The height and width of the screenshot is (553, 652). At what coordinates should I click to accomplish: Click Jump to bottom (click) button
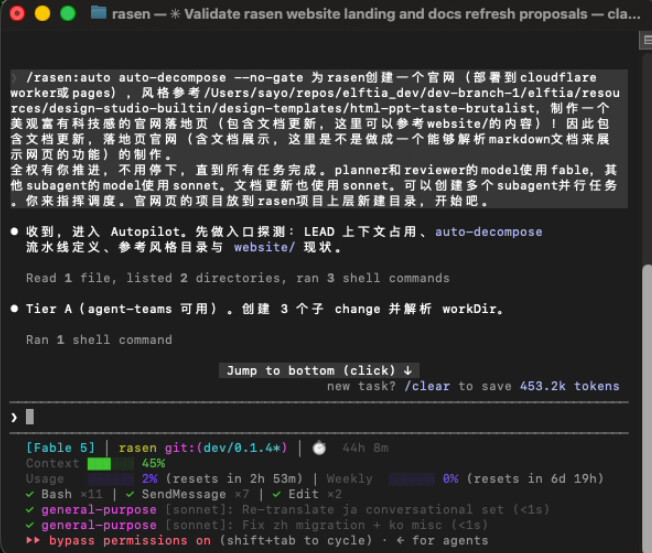(319, 370)
